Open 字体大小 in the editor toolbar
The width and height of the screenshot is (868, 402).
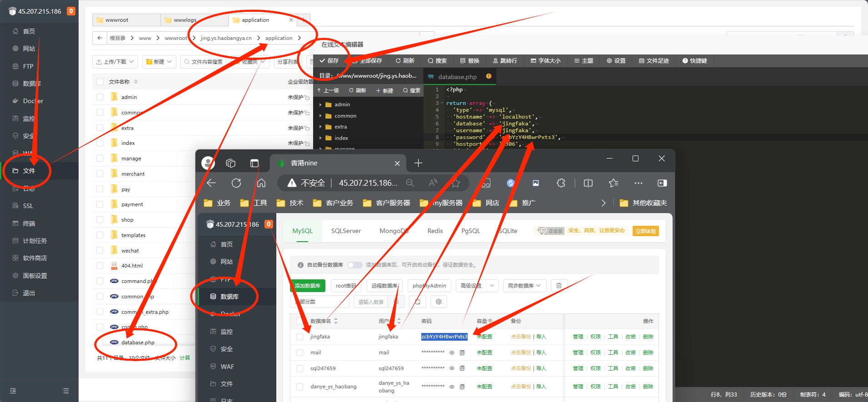(546, 61)
